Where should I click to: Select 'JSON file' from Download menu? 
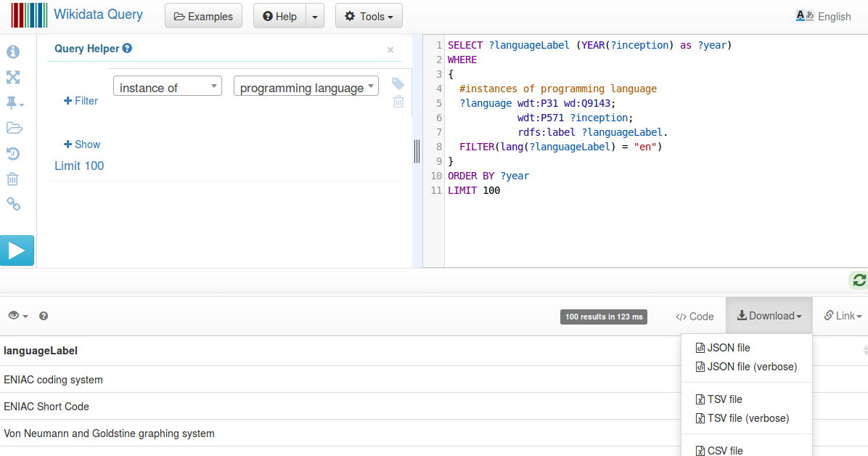pos(728,348)
